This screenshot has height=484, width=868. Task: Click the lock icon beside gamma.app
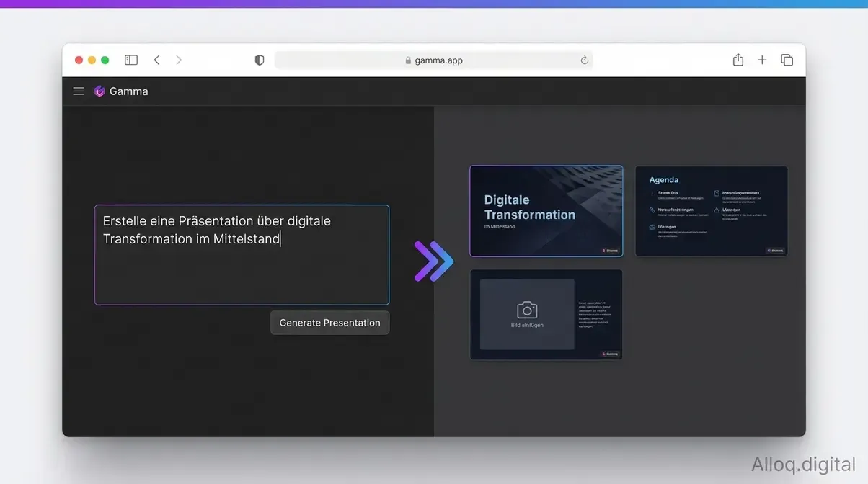408,60
